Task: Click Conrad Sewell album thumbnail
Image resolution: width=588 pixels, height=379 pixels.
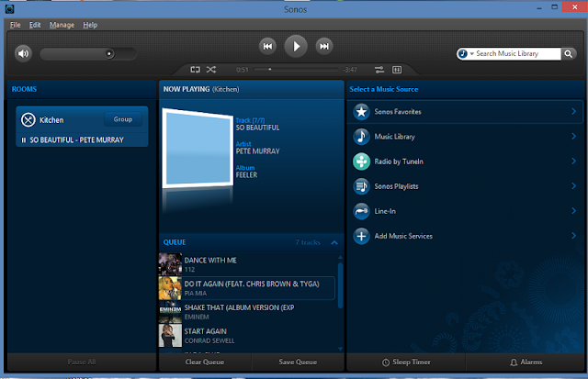Action: [170, 336]
